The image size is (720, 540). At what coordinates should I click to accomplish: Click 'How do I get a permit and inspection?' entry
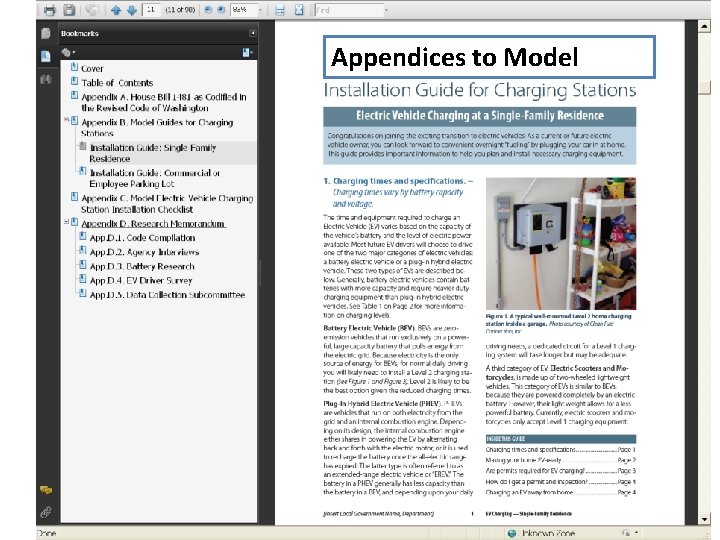click(x=560, y=482)
